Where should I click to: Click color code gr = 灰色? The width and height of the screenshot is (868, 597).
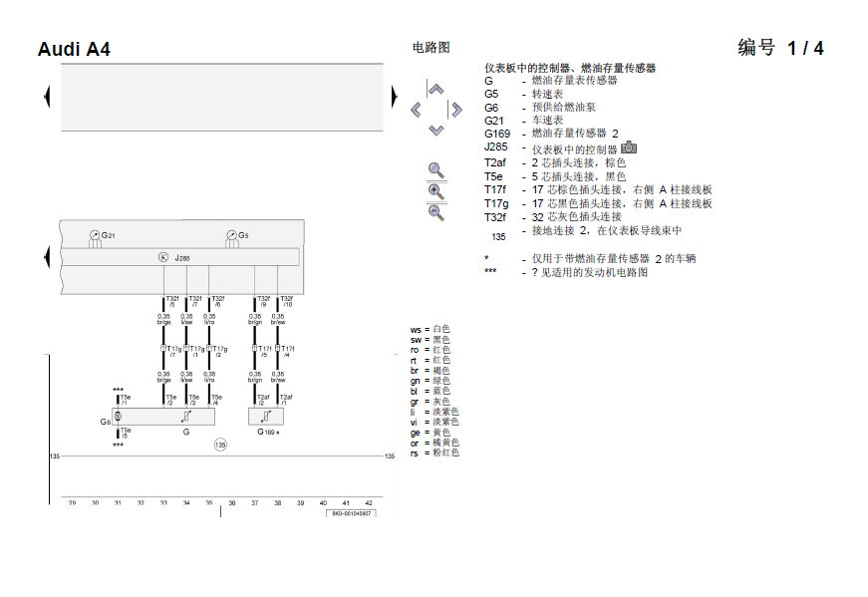click(431, 402)
